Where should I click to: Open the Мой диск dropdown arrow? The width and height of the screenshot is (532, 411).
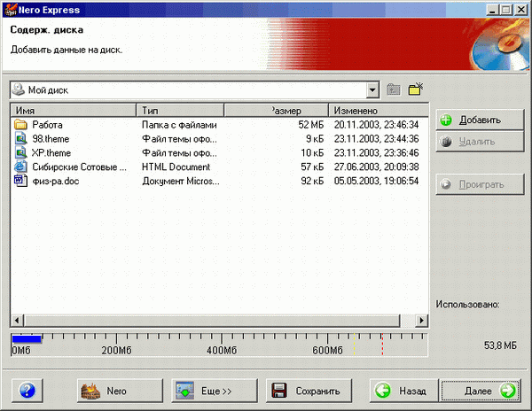[x=372, y=90]
